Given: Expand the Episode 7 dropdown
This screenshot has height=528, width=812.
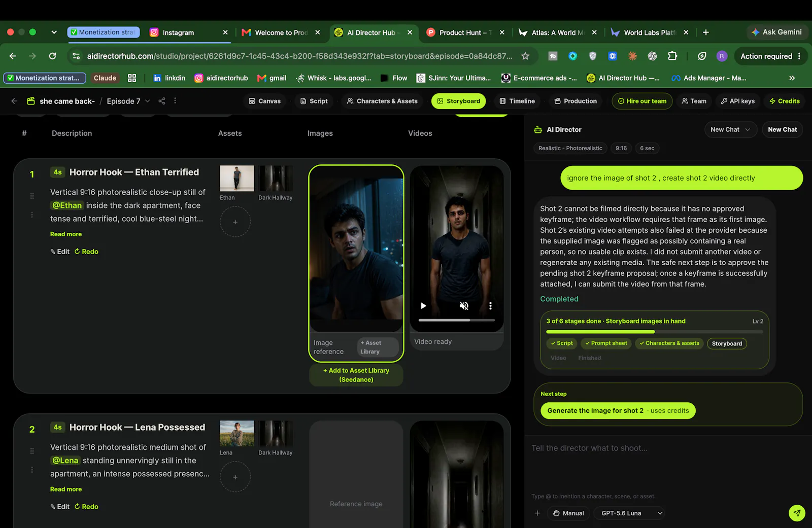Looking at the screenshot, I should click(x=128, y=101).
